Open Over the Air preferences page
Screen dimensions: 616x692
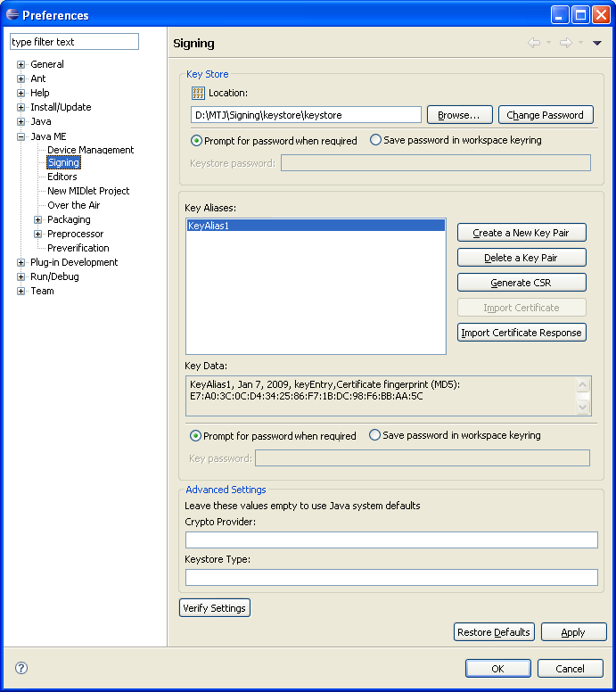pyautogui.click(x=73, y=205)
